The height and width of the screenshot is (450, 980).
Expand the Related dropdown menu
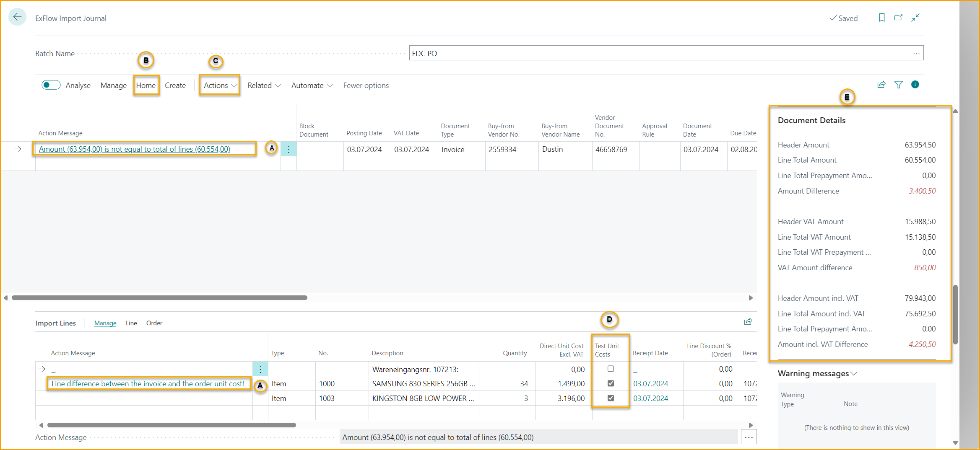[264, 85]
